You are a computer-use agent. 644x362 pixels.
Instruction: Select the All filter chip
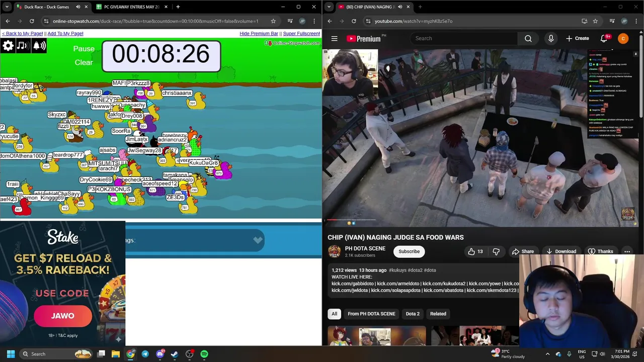334,314
